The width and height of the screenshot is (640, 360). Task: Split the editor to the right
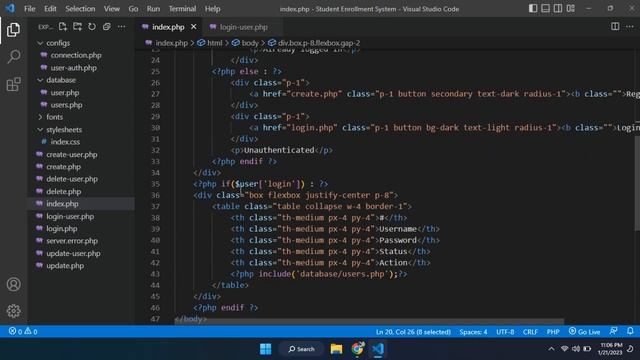pos(615,27)
